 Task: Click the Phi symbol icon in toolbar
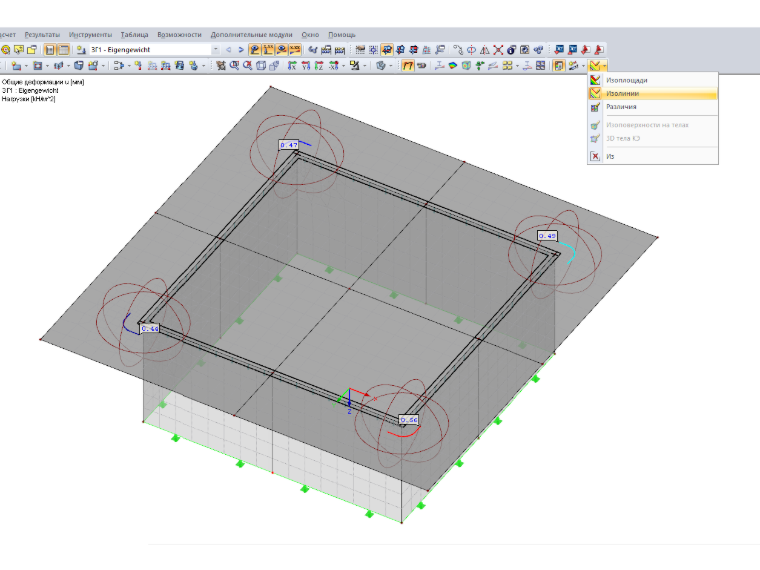[471, 49]
